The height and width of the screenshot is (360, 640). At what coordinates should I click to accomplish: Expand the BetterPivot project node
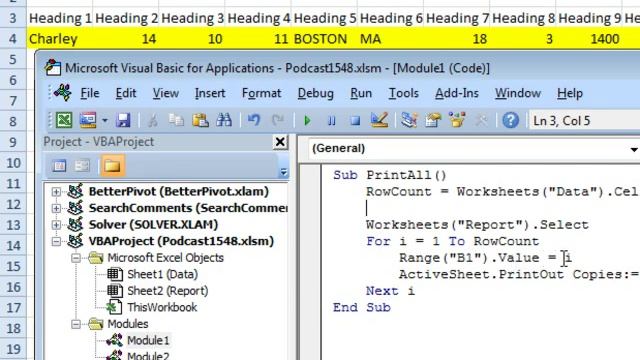pos(56,192)
